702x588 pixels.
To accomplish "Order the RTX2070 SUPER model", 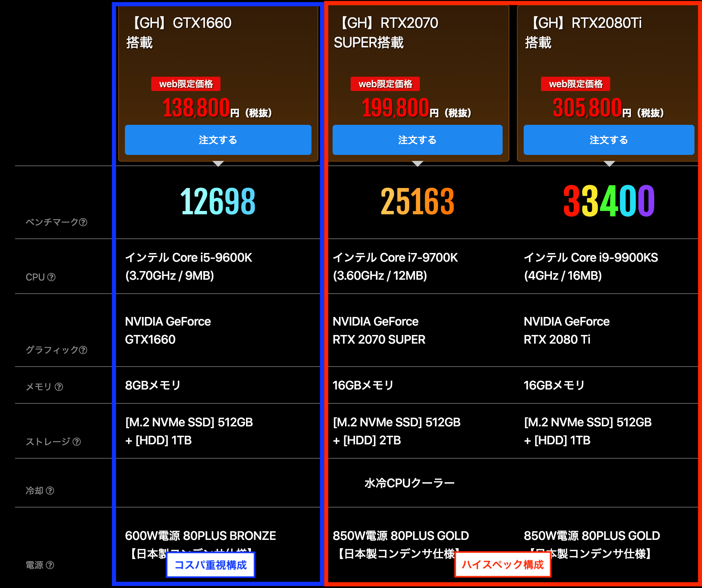I will (x=417, y=140).
